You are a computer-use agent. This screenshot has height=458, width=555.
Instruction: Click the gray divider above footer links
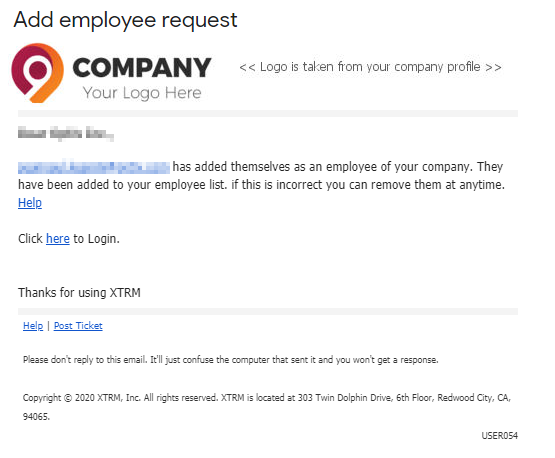[268, 311]
